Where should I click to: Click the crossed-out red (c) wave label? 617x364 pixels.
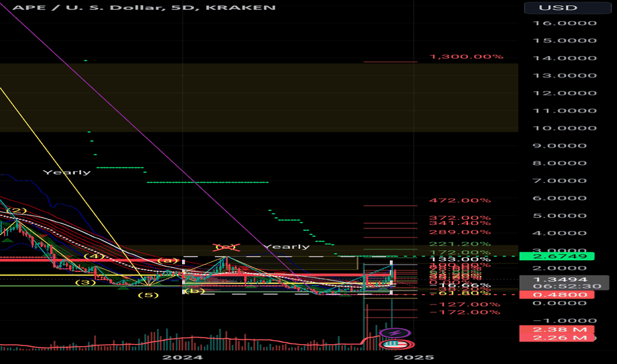pyautogui.click(x=226, y=247)
